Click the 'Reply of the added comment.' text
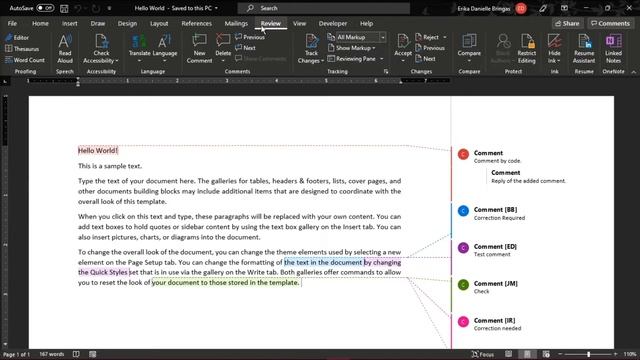The width and height of the screenshot is (640, 360). pyautogui.click(x=529, y=181)
